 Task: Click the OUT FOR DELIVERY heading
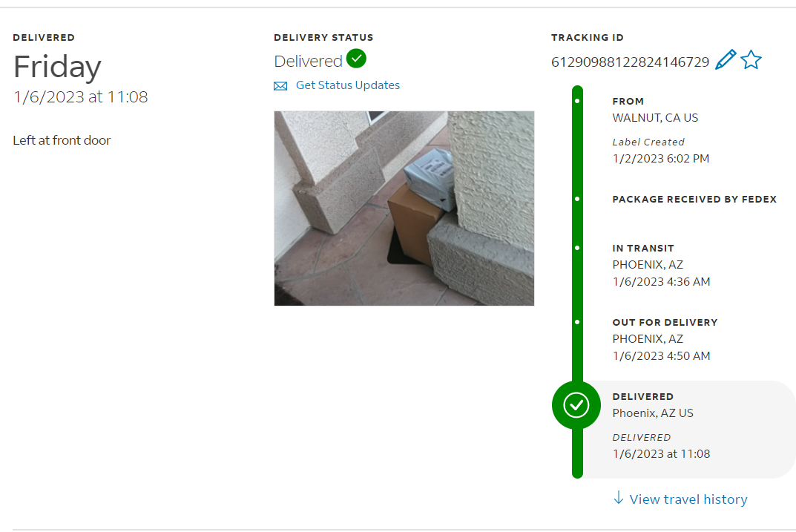coord(665,322)
